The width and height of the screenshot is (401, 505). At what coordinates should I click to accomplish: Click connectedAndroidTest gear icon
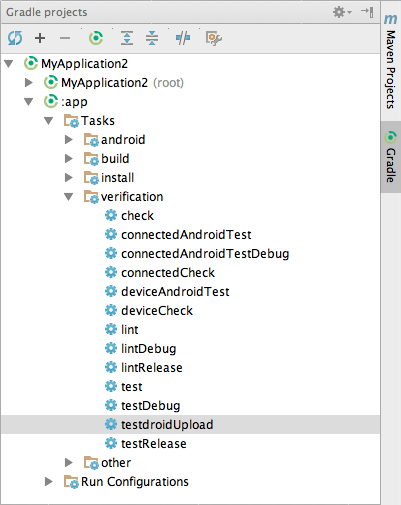tap(111, 234)
